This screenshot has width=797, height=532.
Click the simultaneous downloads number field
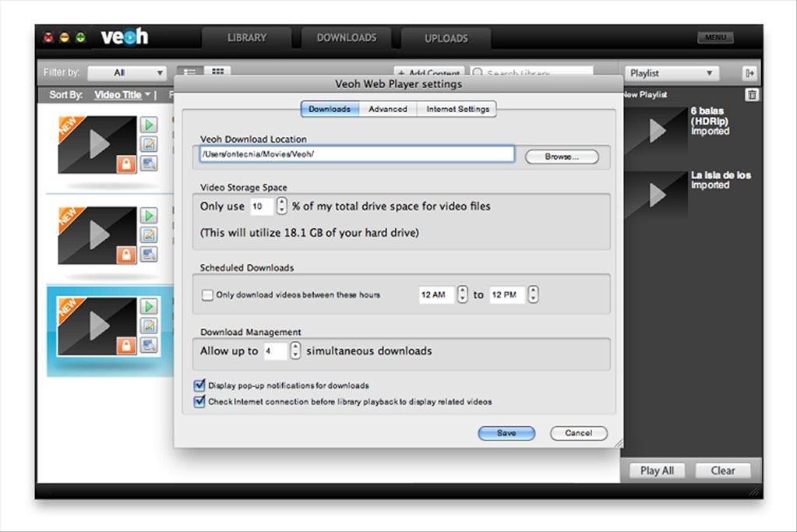tap(276, 351)
